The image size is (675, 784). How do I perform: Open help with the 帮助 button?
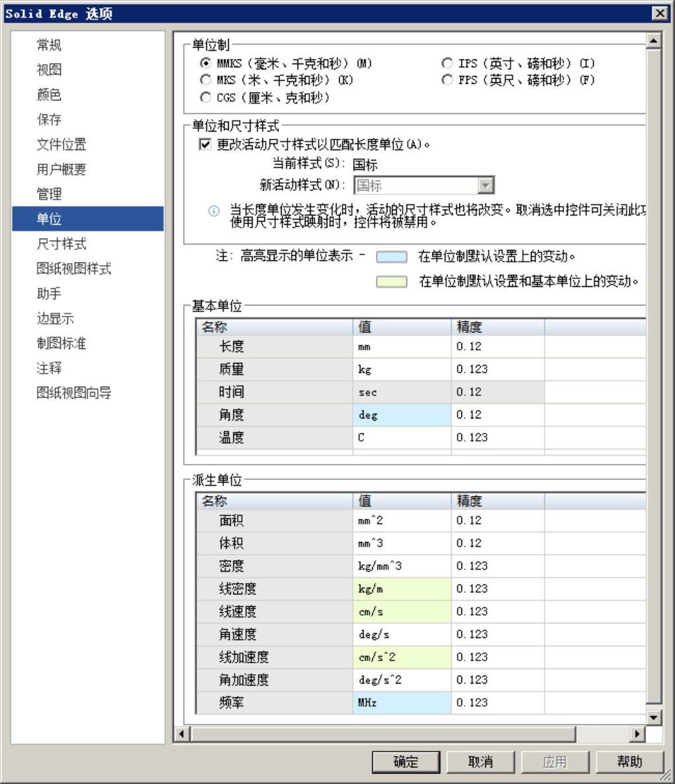[629, 762]
